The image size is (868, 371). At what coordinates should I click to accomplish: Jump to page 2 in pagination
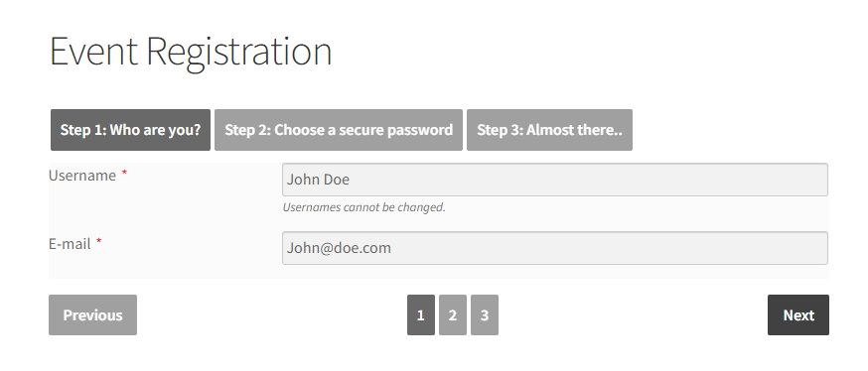[452, 315]
